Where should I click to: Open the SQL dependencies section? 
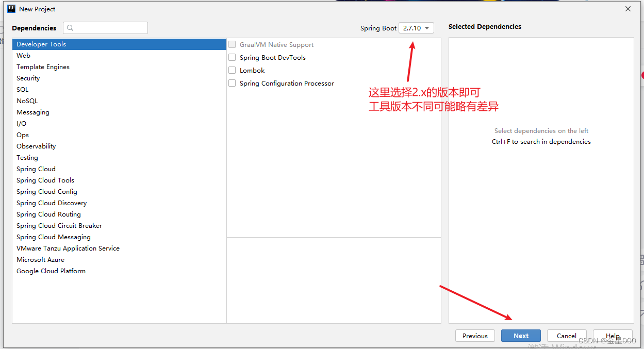pos(22,89)
